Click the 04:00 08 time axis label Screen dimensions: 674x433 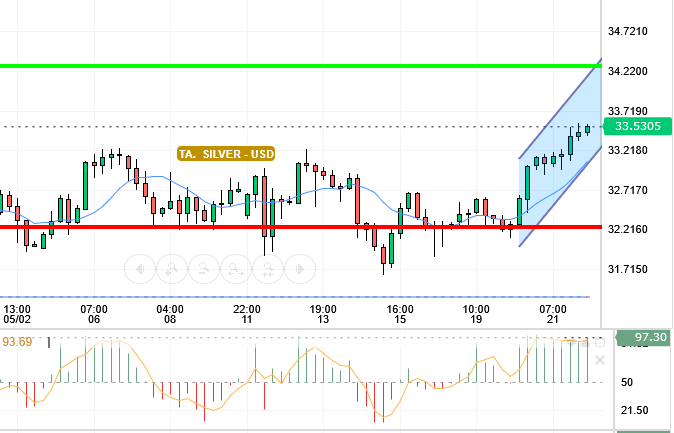point(170,314)
